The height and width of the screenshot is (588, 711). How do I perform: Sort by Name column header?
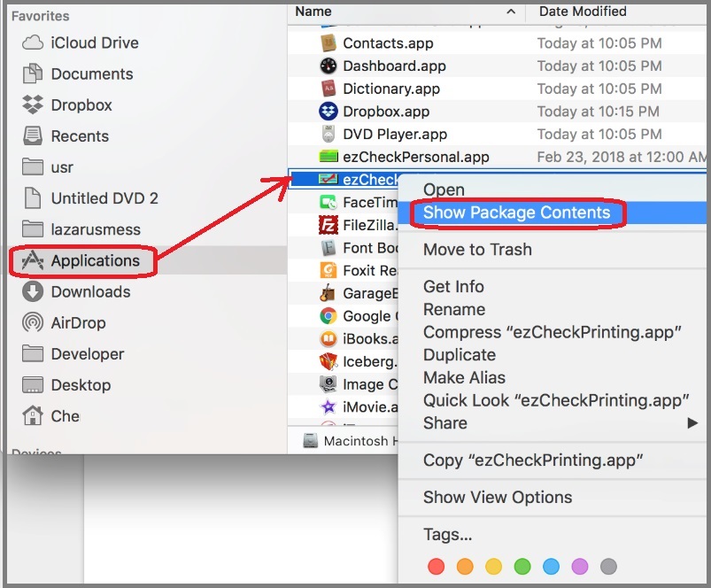(x=313, y=12)
